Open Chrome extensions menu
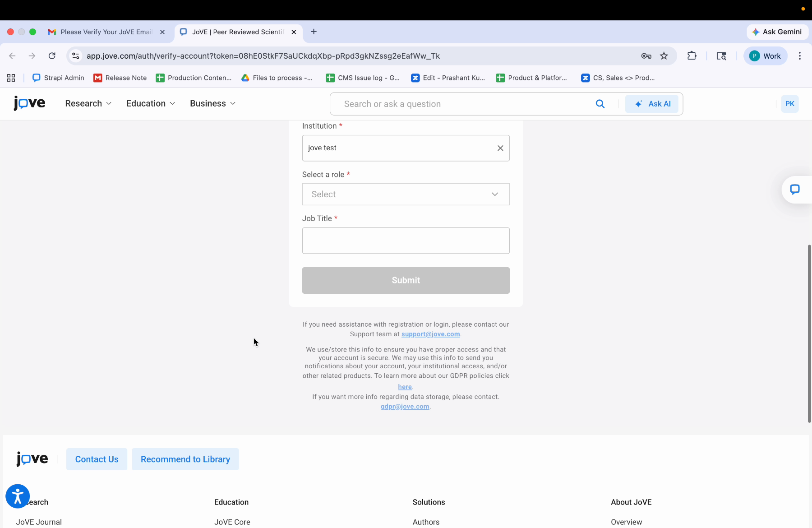The image size is (812, 528). (692, 56)
